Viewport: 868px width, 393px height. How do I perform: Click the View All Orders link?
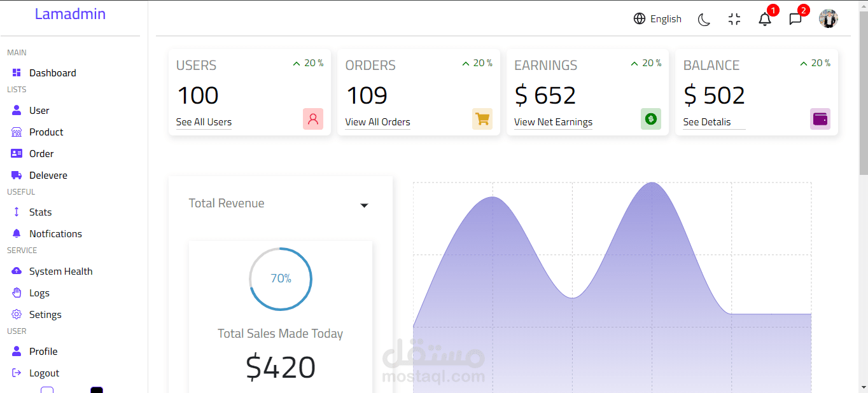377,122
